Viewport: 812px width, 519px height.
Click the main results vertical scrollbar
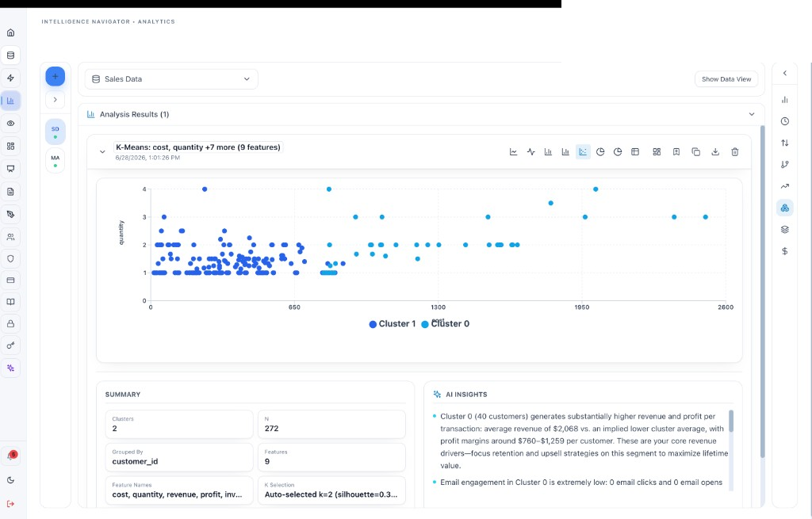click(x=762, y=292)
